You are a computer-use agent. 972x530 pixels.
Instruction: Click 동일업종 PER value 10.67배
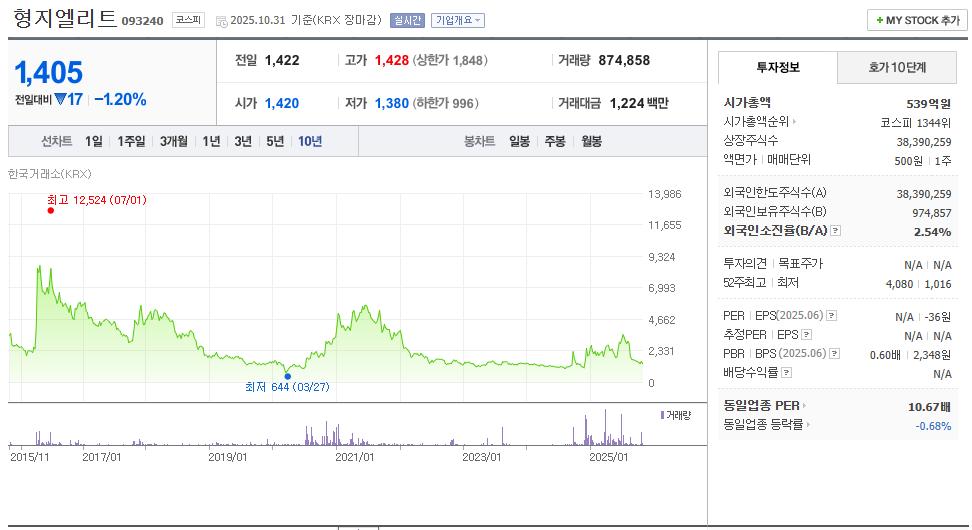(929, 407)
